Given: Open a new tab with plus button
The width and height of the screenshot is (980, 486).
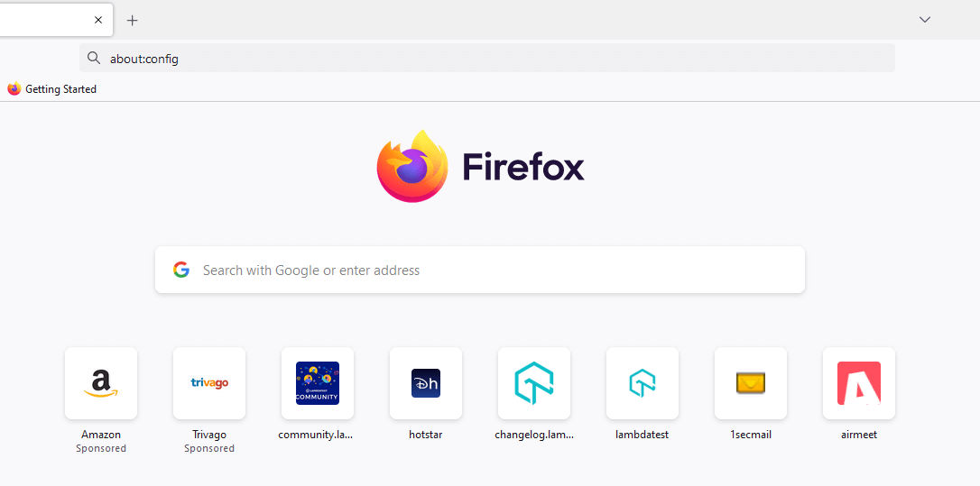Looking at the screenshot, I should (x=132, y=20).
